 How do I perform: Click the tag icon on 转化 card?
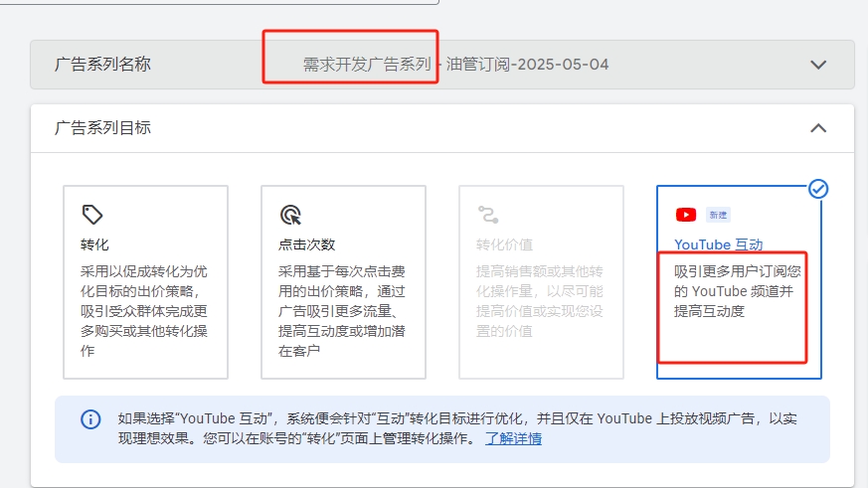pos(91,215)
